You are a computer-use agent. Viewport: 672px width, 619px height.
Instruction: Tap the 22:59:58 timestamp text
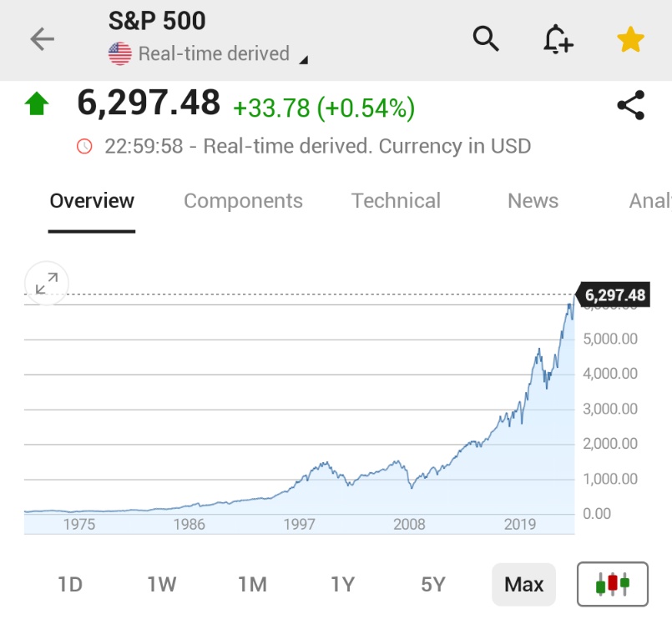coord(144,146)
